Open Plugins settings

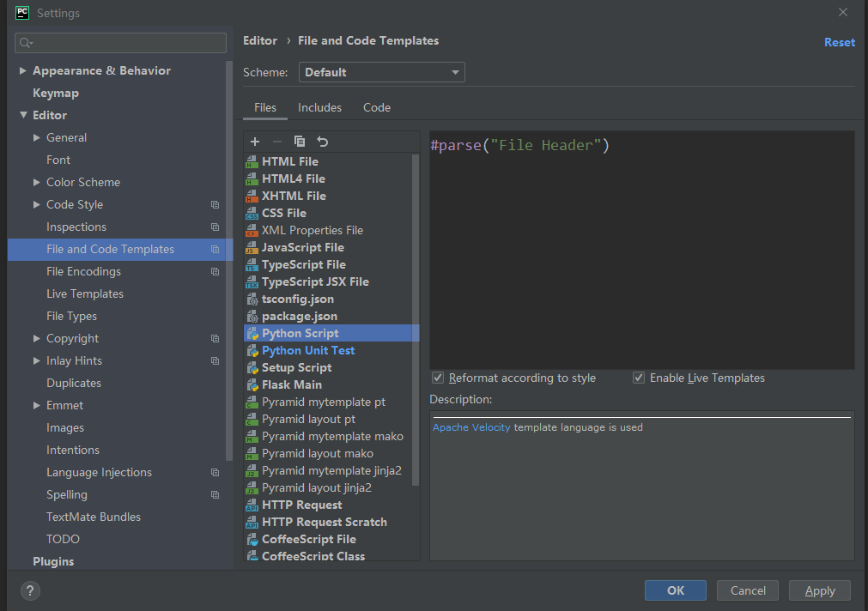(53, 561)
